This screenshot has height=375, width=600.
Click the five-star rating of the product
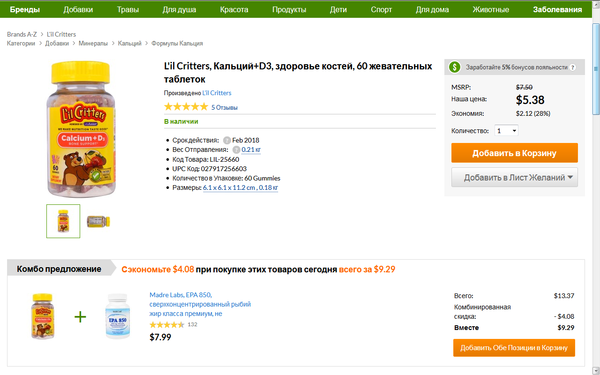(x=186, y=107)
